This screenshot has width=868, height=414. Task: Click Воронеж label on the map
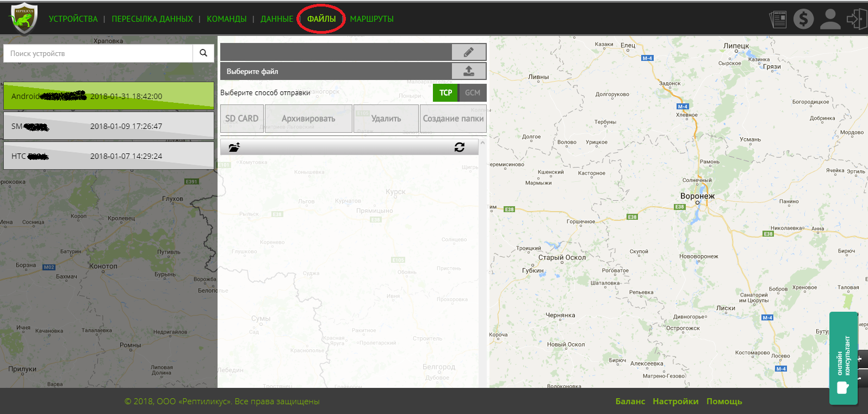point(697,196)
